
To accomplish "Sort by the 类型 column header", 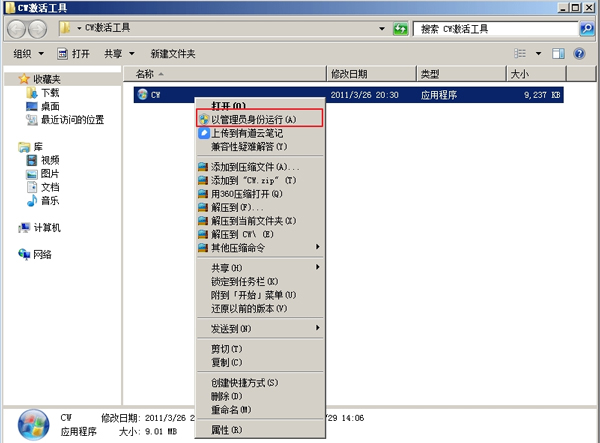I will coord(461,74).
